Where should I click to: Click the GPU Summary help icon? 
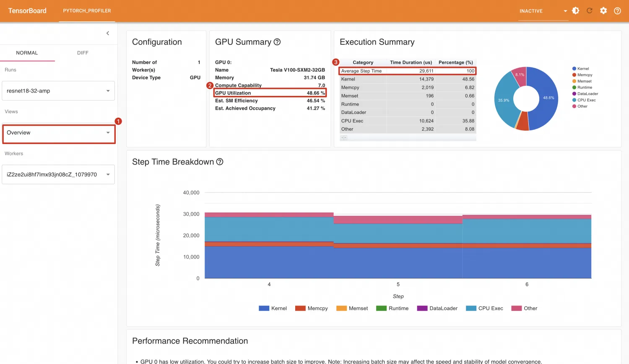(x=277, y=42)
